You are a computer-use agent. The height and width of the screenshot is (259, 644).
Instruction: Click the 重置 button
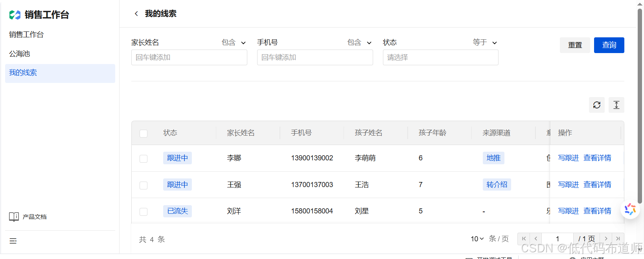click(575, 45)
